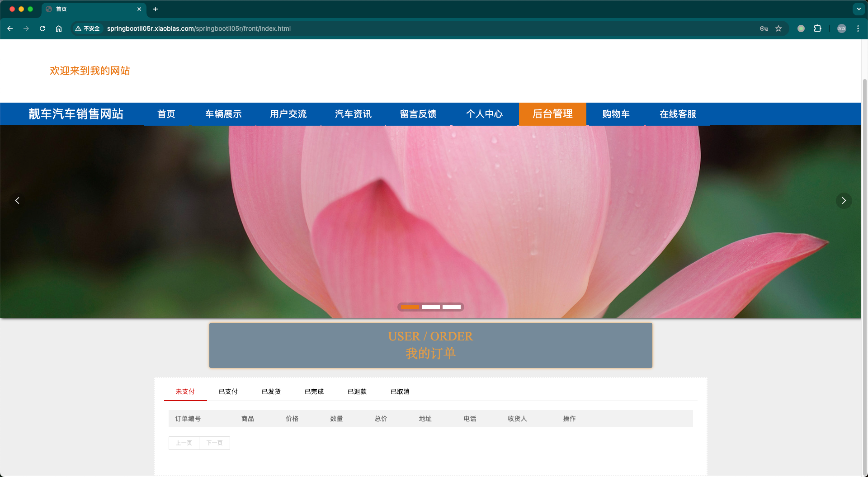This screenshot has height=477, width=868.
Task: Click the 靓车汽车销售网站 site title
Action: [76, 114]
